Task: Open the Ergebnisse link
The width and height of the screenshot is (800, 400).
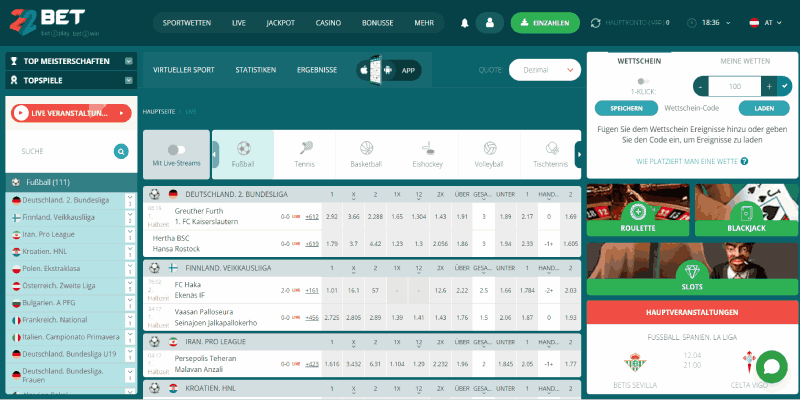Action: (317, 70)
